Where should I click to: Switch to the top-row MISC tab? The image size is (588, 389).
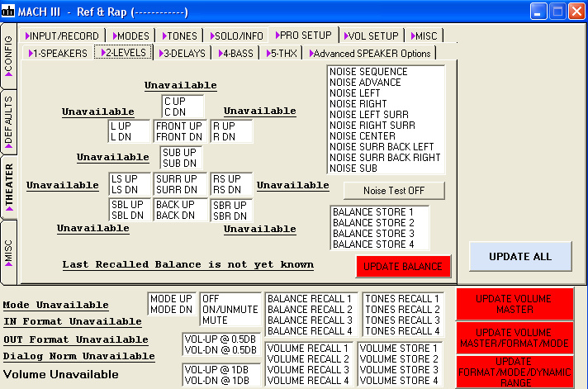point(424,36)
